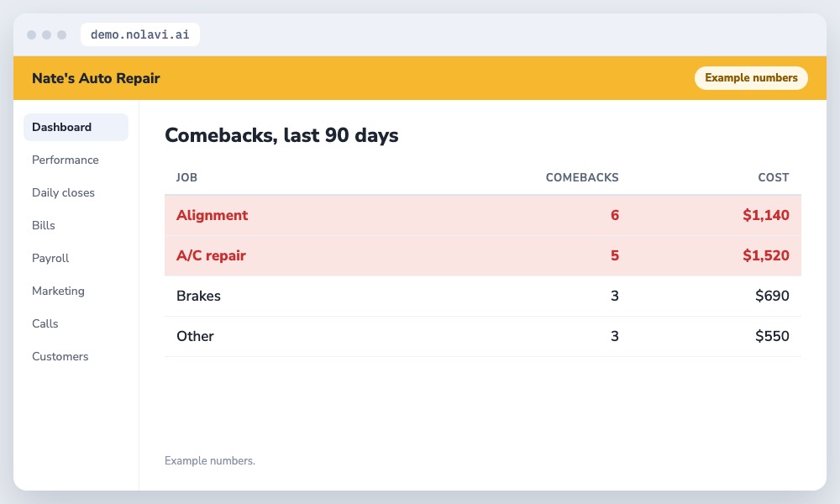Open the Dashboard sidebar item
840x504 pixels.
[76, 127]
